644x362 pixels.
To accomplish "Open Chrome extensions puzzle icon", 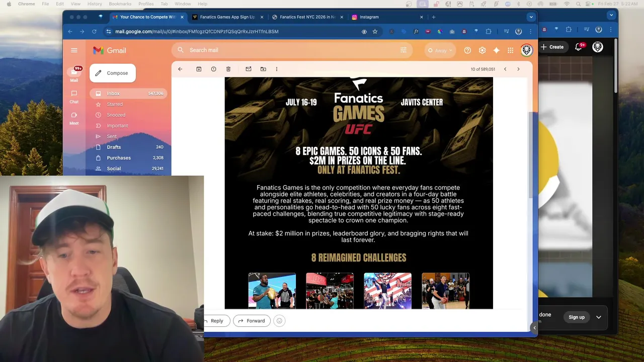I will [x=488, y=31].
